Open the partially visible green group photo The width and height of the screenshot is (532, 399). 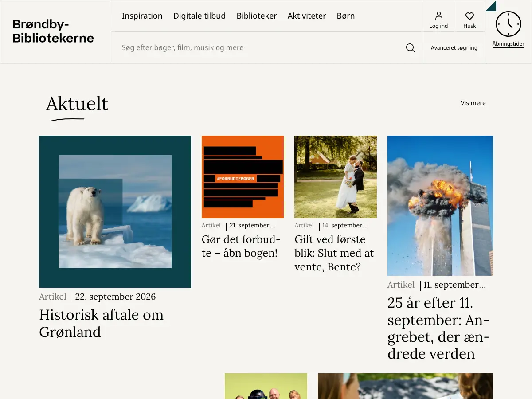click(x=266, y=386)
